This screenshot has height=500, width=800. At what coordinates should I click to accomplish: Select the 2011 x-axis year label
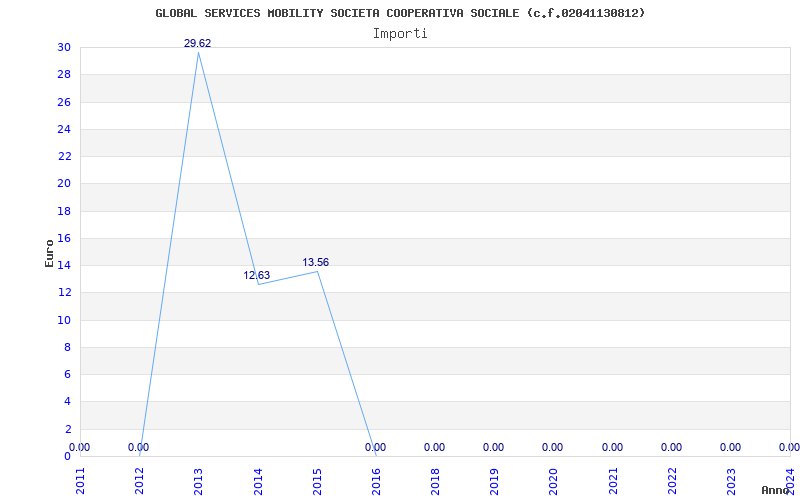coord(81,482)
